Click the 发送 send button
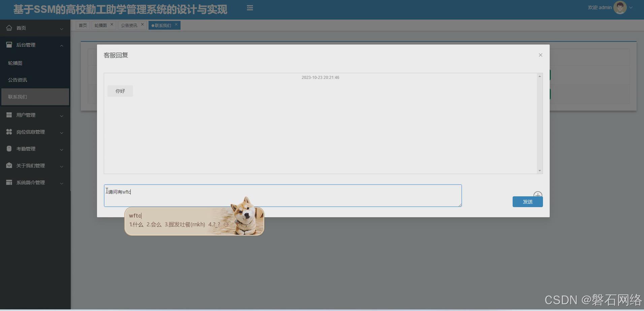Viewport: 644px width, 311px height. (x=527, y=201)
